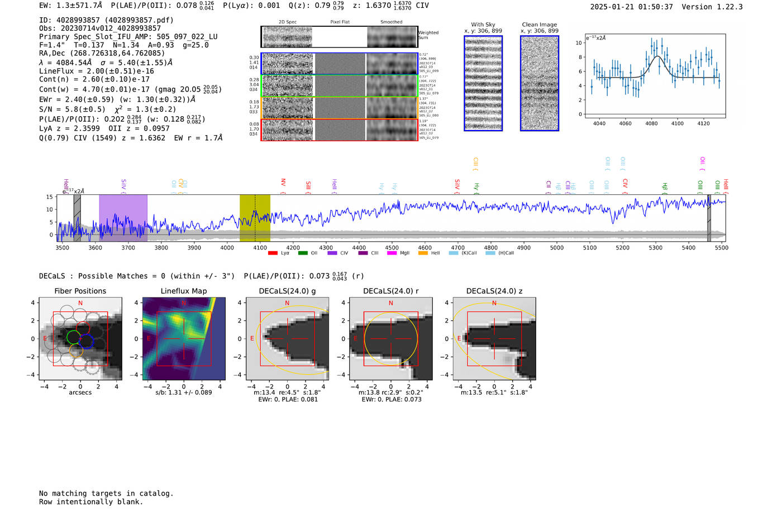Click the gray hatched band near 5460
Viewport: 782px width, 532px height.
[709, 218]
